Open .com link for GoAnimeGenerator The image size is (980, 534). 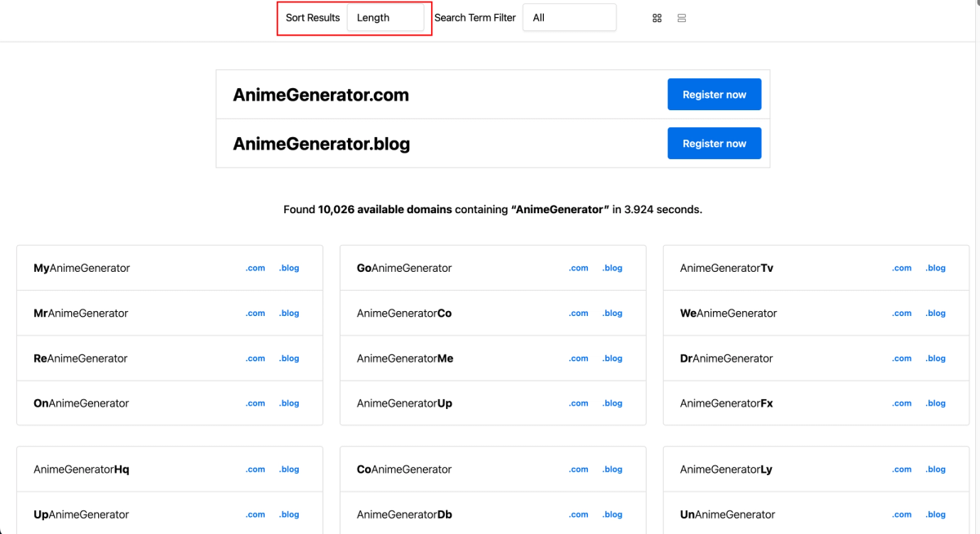pyautogui.click(x=579, y=268)
